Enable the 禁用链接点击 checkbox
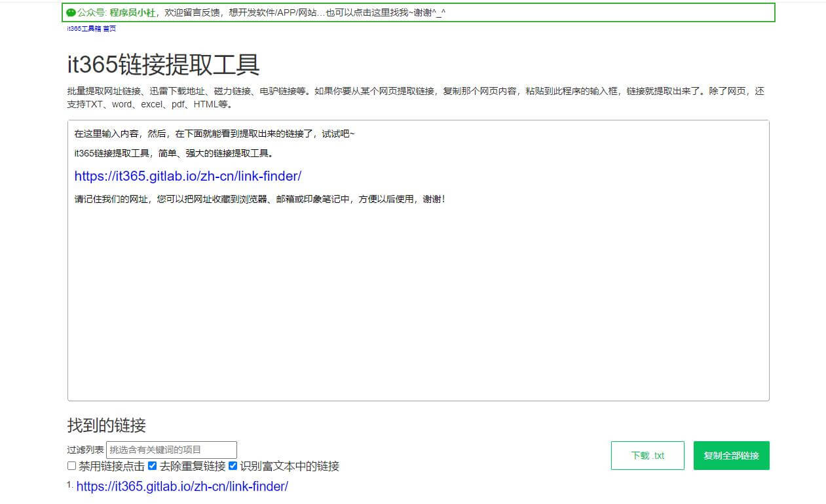This screenshot has width=826, height=504. (x=71, y=466)
